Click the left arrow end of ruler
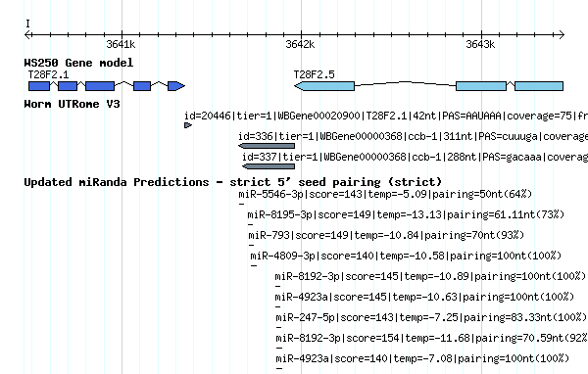Screen dimensions: 588x374 tap(27, 35)
